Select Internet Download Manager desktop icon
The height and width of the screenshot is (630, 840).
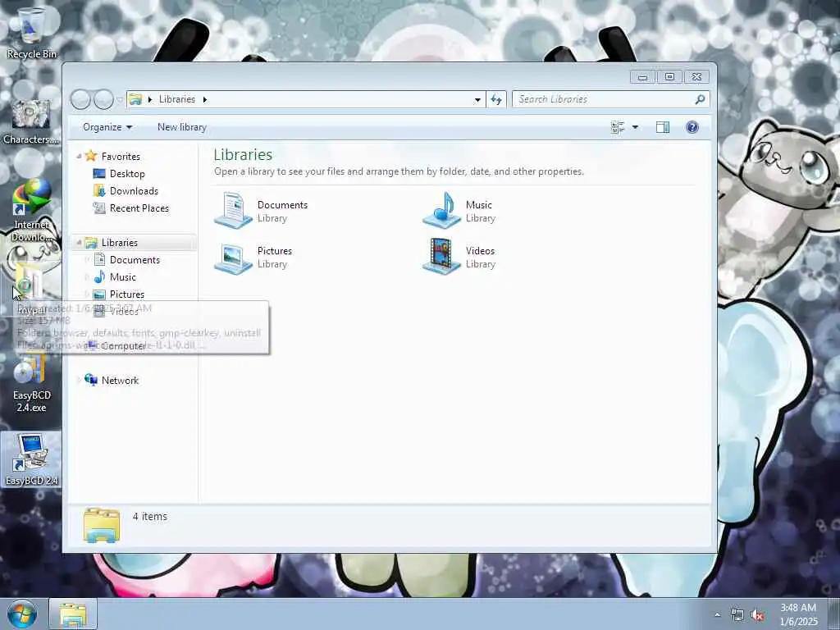[31, 211]
